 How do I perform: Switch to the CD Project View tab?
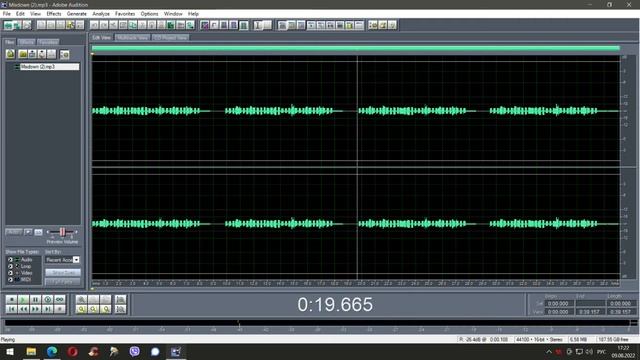point(171,38)
